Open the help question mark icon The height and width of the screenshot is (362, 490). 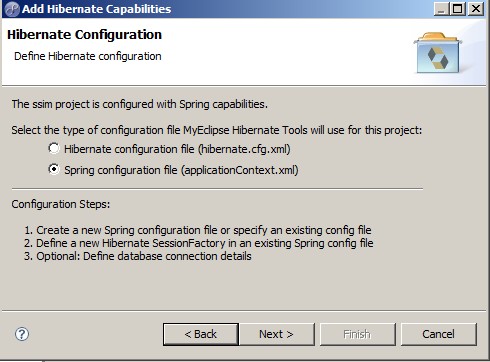point(22,334)
